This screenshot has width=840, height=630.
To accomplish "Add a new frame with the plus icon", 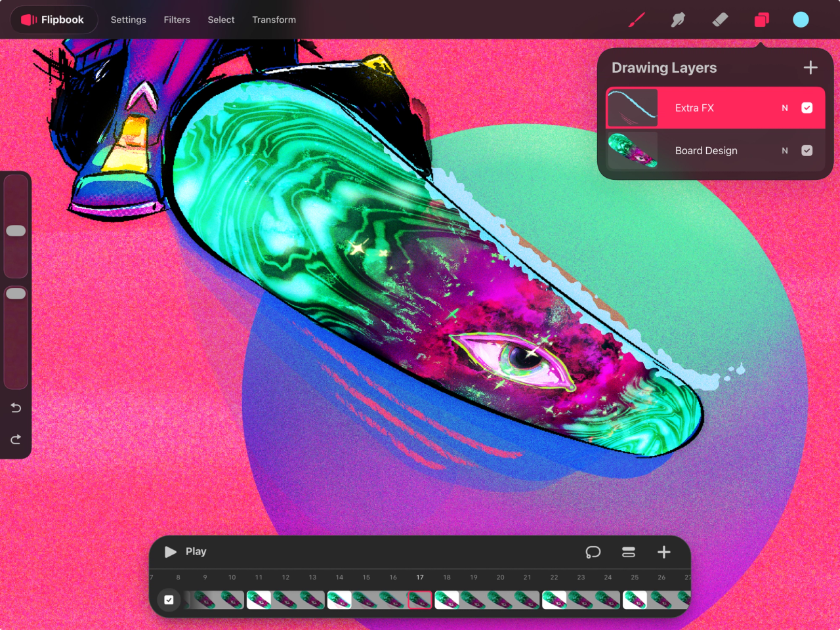I will click(663, 552).
